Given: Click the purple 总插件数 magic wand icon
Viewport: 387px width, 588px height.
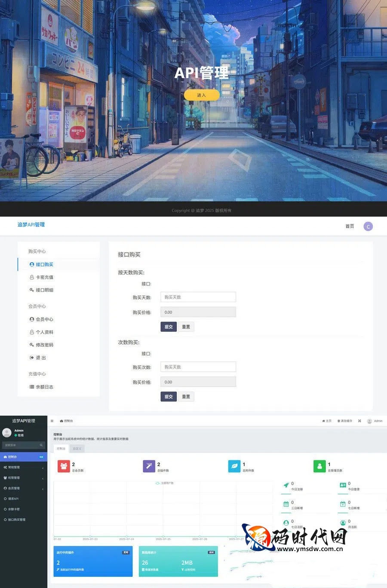Looking at the screenshot, I should coord(149,466).
